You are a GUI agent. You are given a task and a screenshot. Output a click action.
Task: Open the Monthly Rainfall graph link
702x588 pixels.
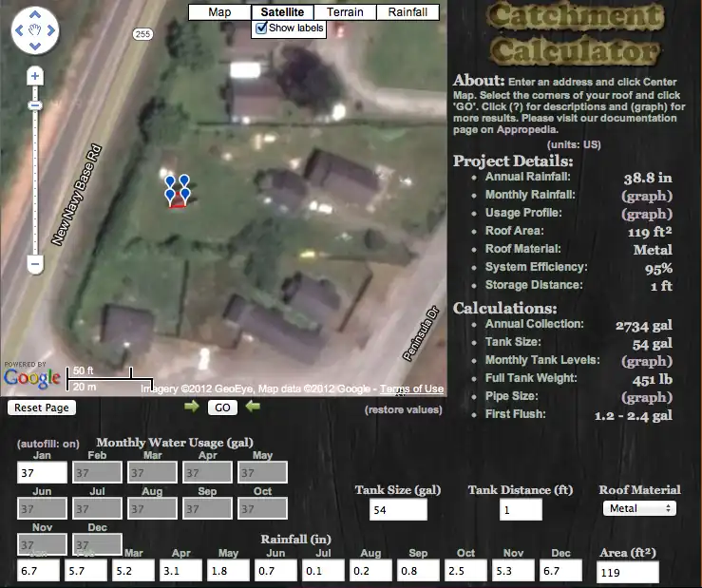(x=646, y=196)
